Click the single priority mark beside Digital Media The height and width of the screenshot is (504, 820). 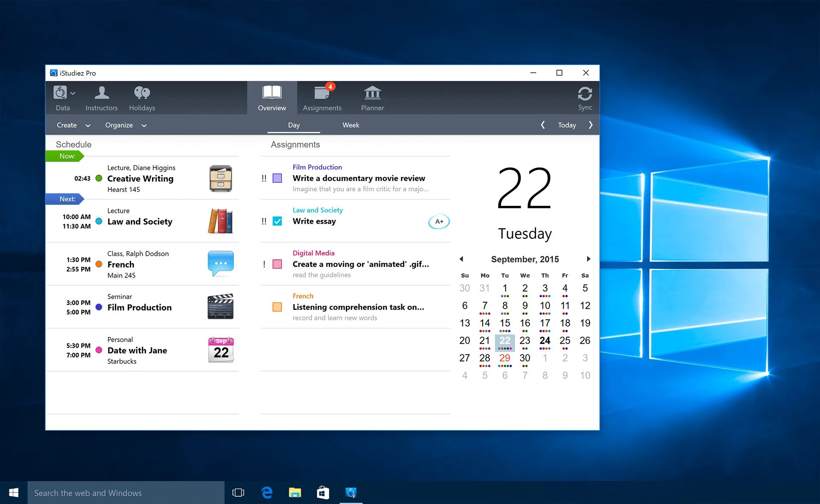264,264
